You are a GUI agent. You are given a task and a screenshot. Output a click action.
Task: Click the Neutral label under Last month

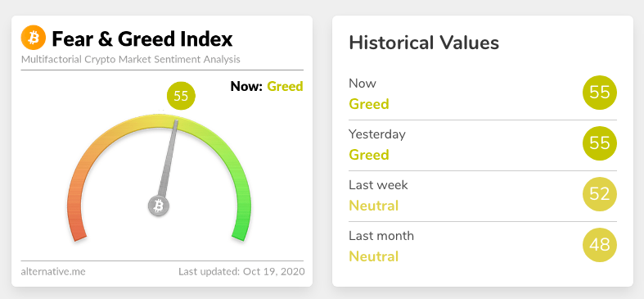(x=374, y=256)
